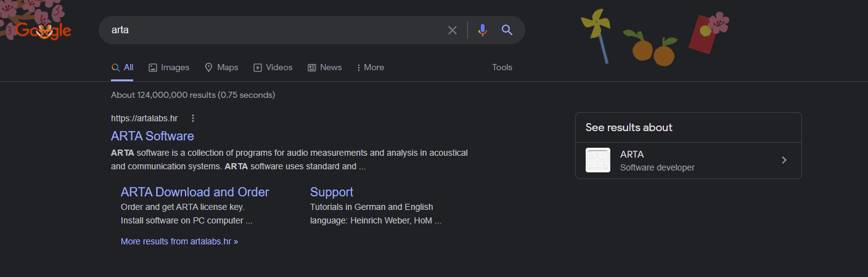
Task: Open the Videos tab
Action: tap(273, 68)
